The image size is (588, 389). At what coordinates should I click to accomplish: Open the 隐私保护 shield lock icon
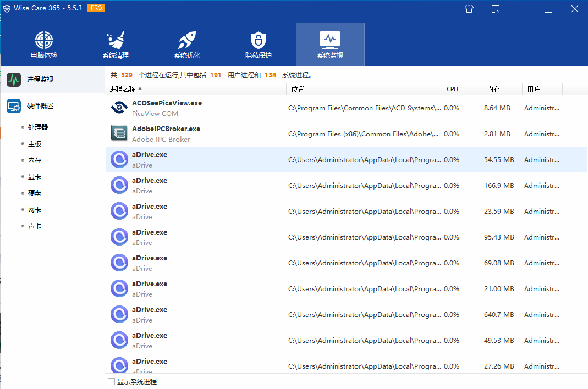tap(258, 41)
